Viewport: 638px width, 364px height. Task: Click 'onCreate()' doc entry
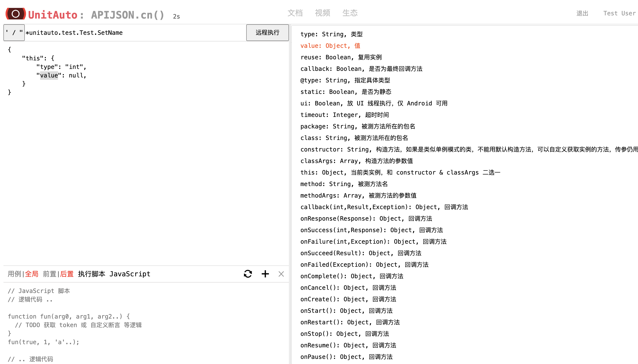[x=348, y=299]
